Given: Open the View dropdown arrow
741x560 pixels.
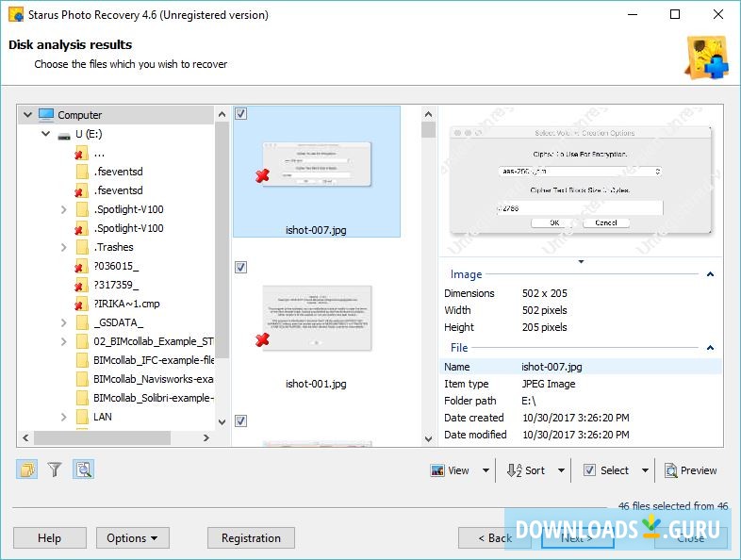Looking at the screenshot, I should tap(486, 470).
